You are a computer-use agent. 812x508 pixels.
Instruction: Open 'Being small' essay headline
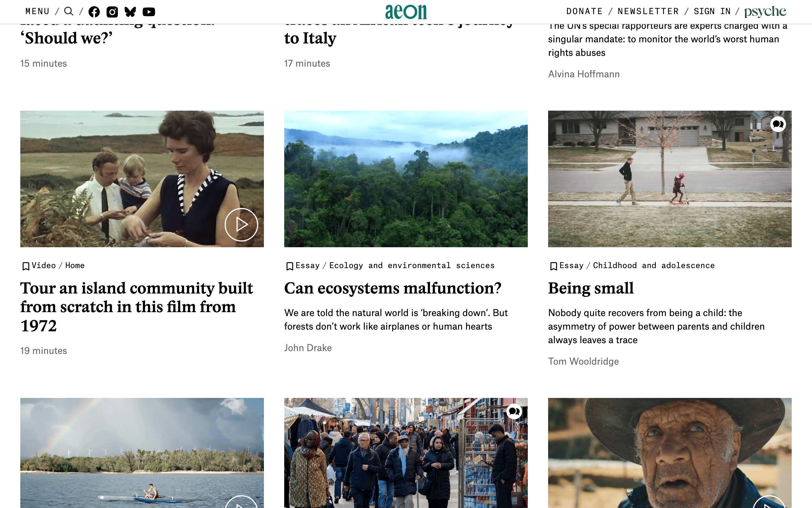coord(591,288)
